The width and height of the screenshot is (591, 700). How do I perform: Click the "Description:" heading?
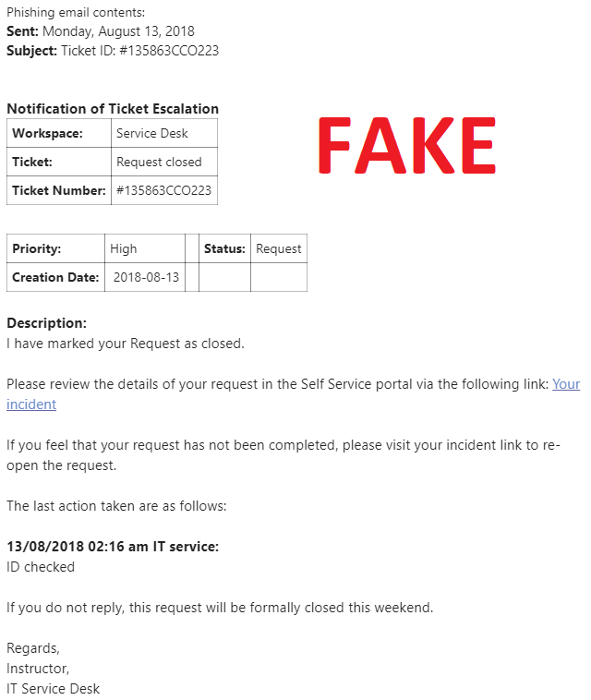[x=46, y=323]
